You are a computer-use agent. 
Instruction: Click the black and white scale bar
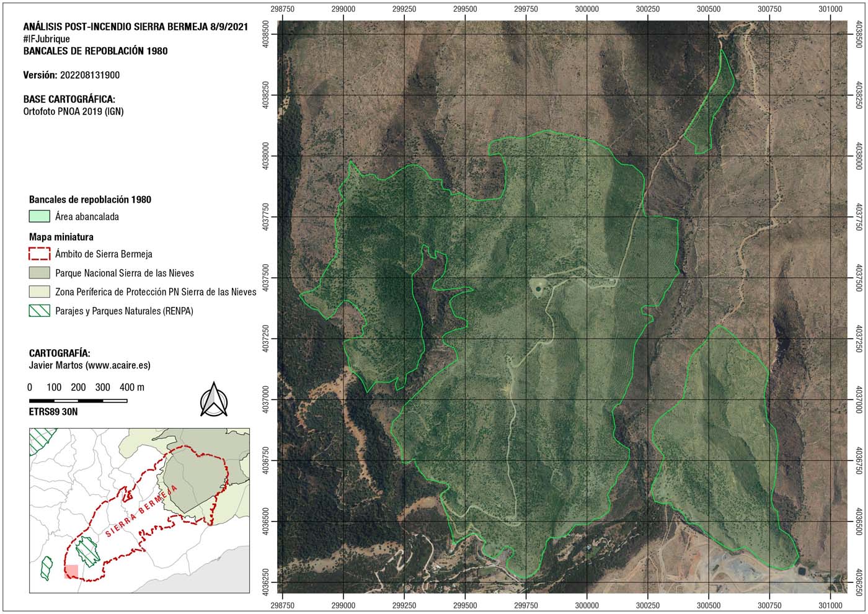tap(78, 401)
